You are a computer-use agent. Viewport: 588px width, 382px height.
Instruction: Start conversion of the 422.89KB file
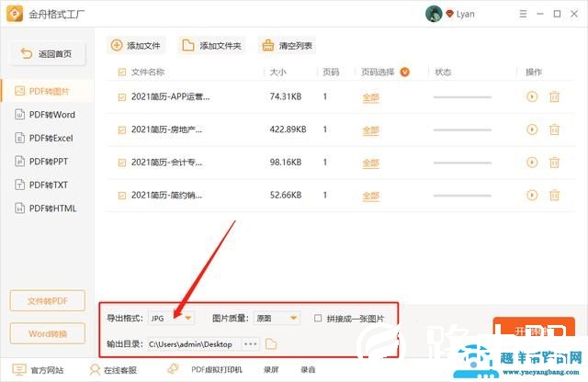[532, 129]
